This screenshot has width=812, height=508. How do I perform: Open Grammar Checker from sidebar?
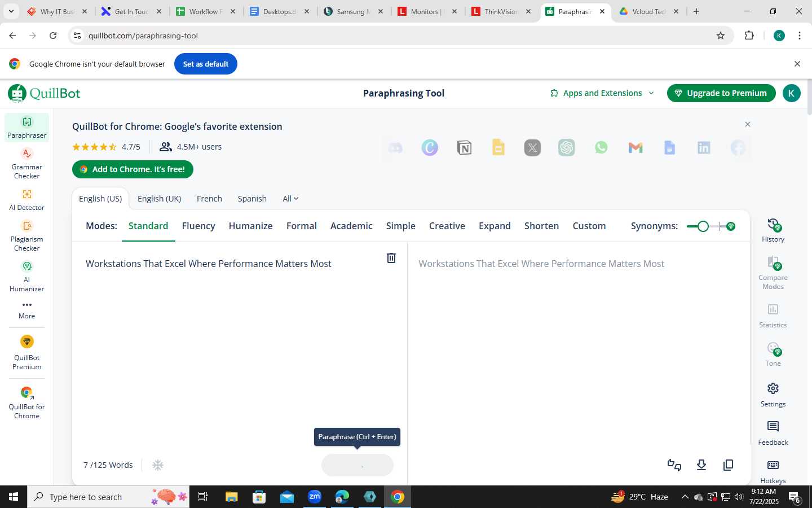tap(27, 164)
